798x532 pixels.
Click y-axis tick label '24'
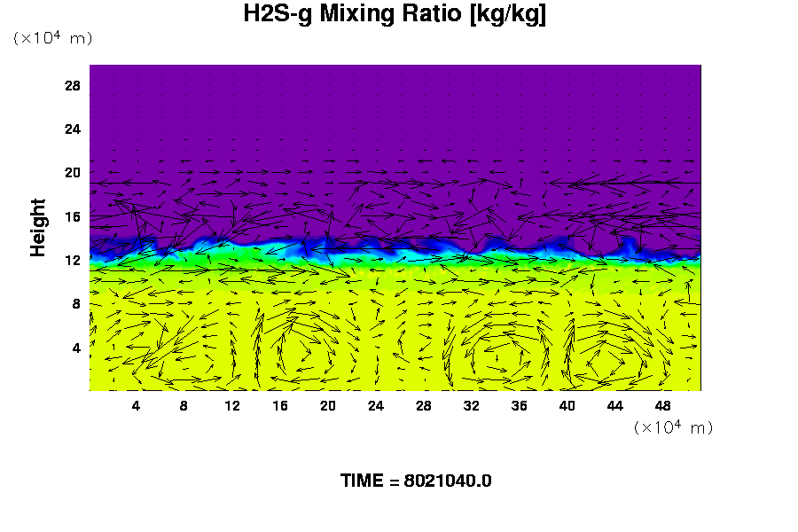click(x=73, y=129)
